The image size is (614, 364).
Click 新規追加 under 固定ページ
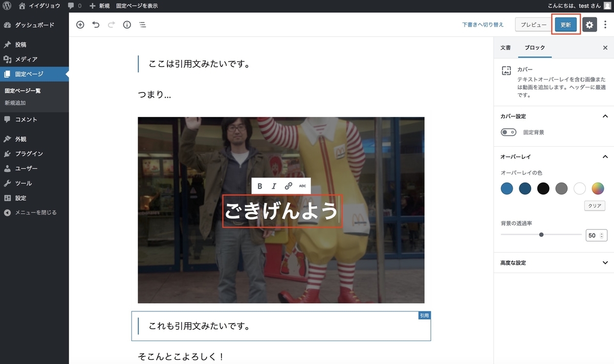click(x=15, y=103)
